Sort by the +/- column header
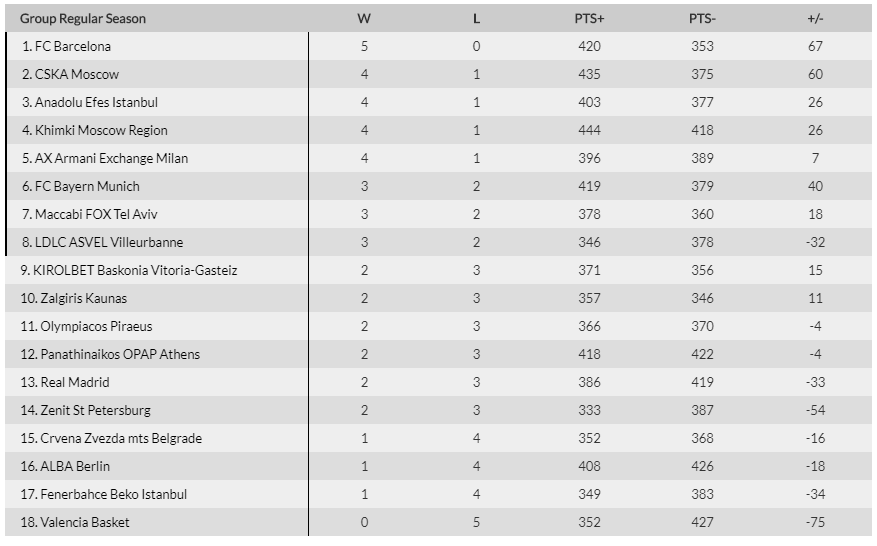This screenshot has width=877, height=546. click(x=815, y=18)
